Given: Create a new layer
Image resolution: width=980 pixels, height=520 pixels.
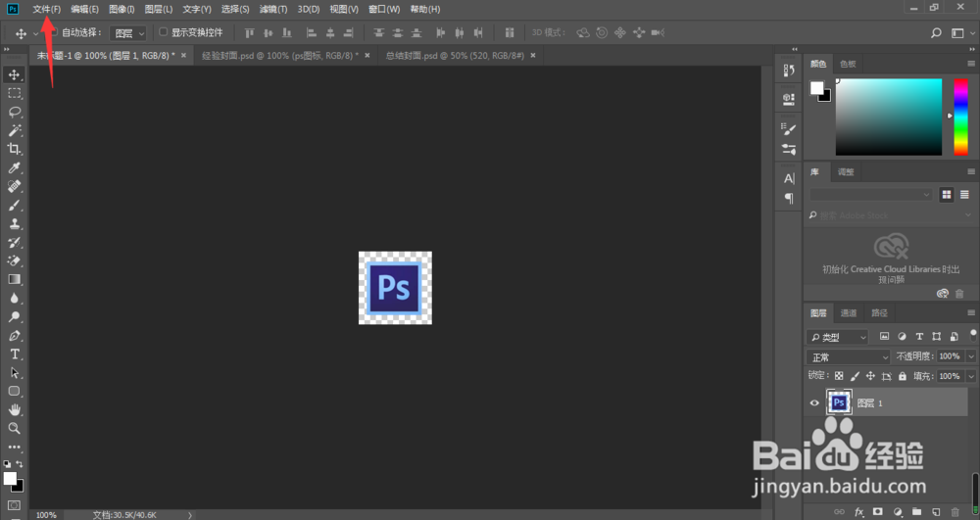Looking at the screenshot, I should click(x=936, y=512).
